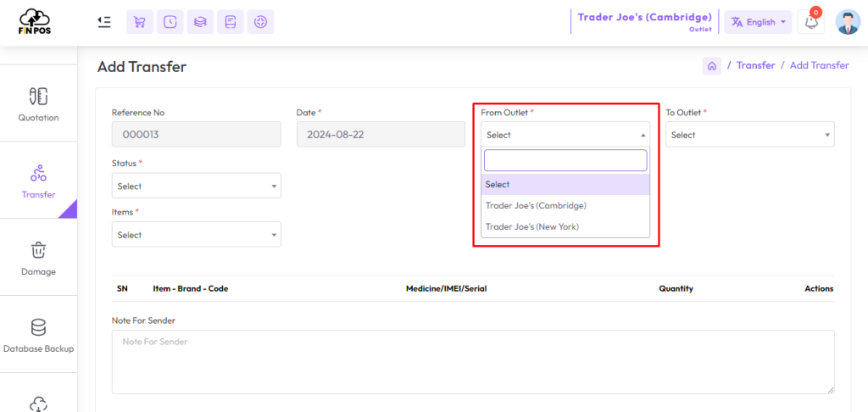Click the Date field 2024-08-22
868x412 pixels.
click(x=381, y=135)
